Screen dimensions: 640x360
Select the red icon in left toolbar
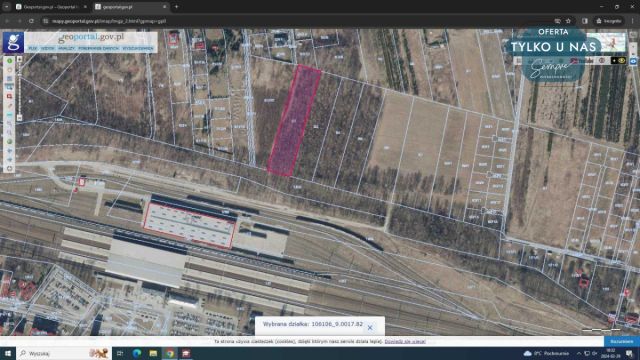9,96
